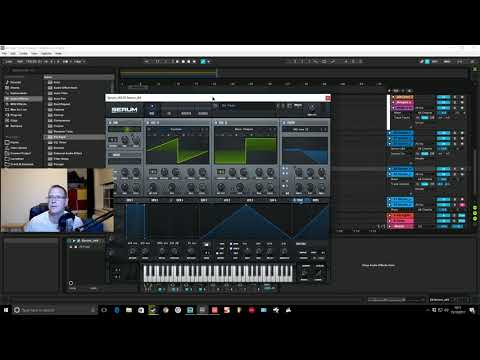Toggle OSC B enable switch in Serum

(217, 123)
